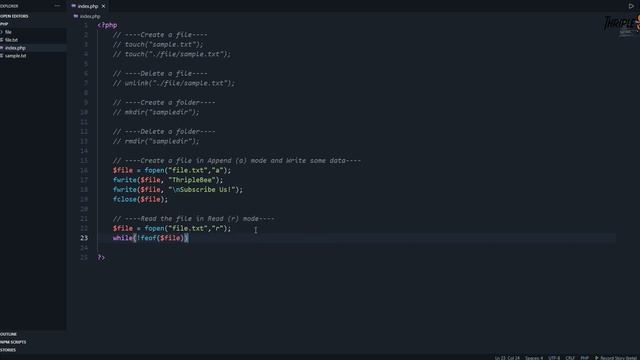Screen dimensions: 640x360
Task: Click the 'Read (r) mode' comment line
Action: [193, 219]
